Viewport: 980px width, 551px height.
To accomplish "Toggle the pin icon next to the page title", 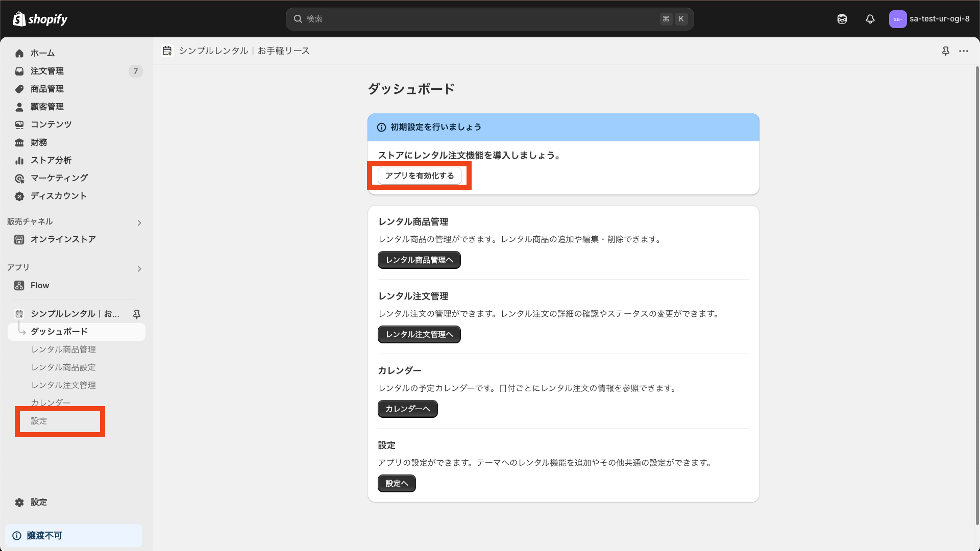I will click(x=946, y=51).
